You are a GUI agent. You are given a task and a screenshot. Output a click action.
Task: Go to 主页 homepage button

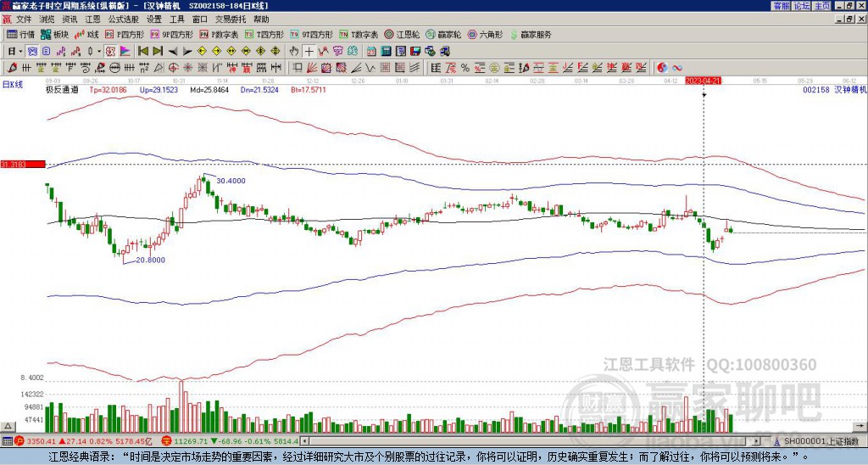click(x=822, y=6)
